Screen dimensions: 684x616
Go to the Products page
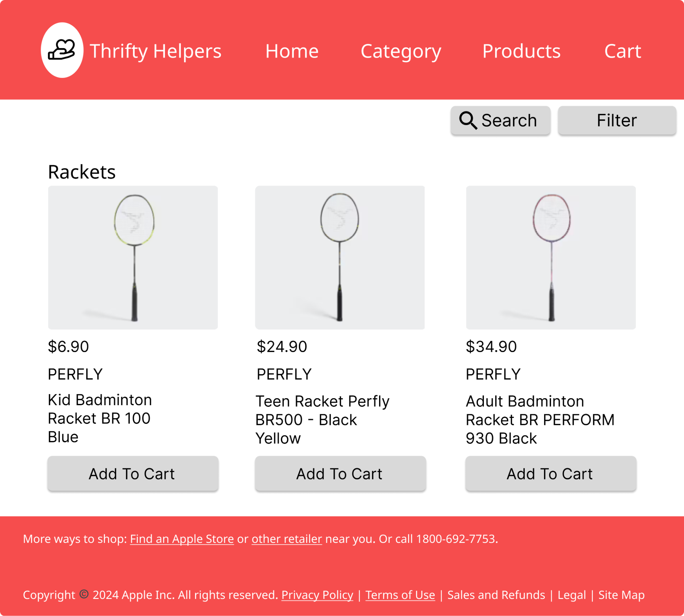521,51
